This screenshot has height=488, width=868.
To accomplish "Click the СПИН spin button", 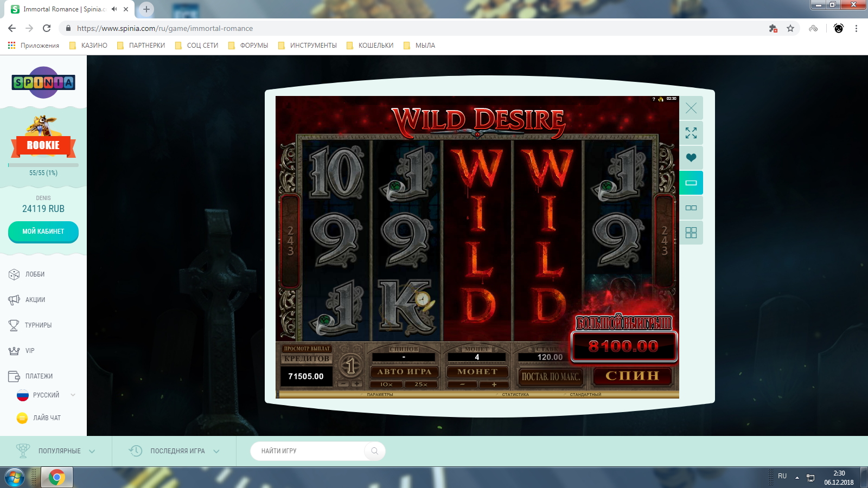I will coord(633,376).
